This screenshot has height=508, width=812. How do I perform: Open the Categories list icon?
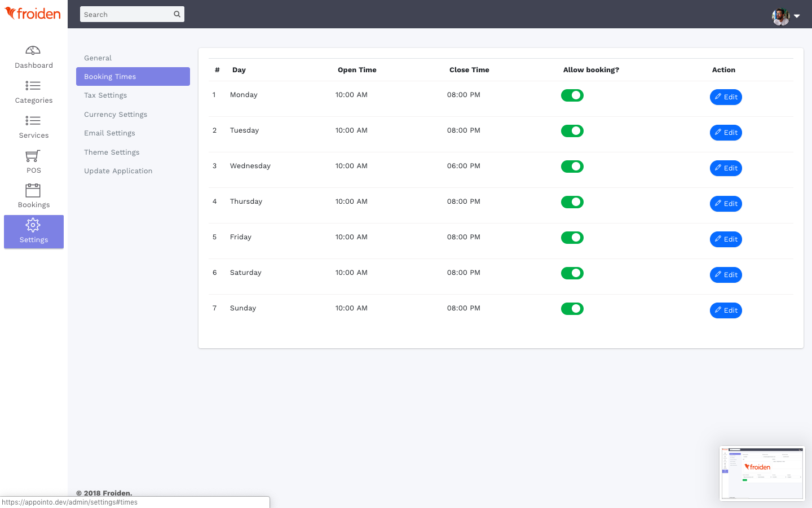pos(33,86)
